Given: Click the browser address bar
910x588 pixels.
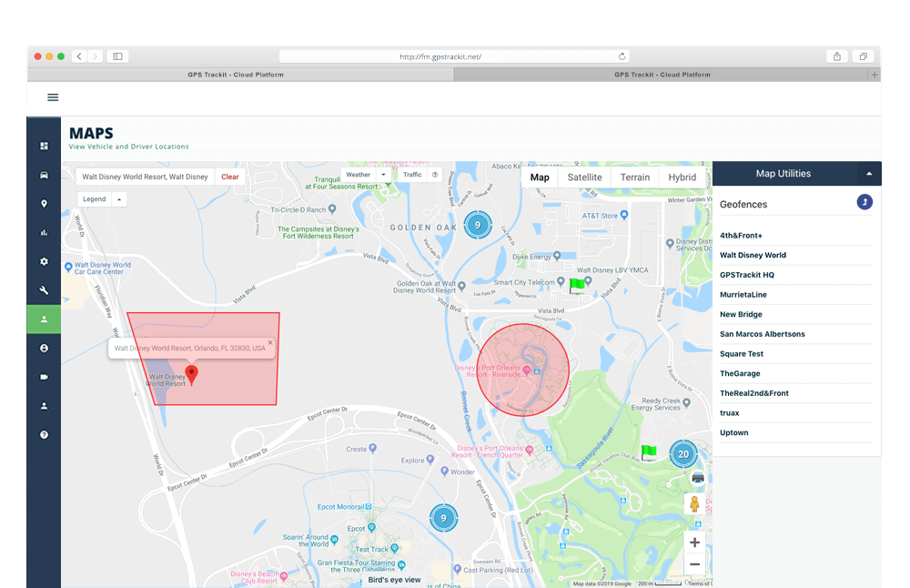Looking at the screenshot, I should tap(454, 56).
